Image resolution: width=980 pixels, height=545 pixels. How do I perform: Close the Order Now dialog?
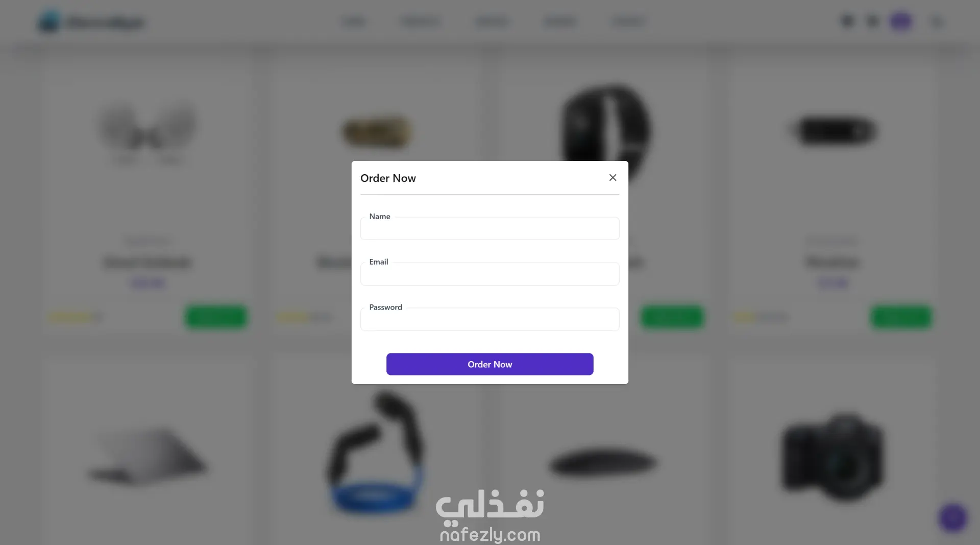point(612,178)
